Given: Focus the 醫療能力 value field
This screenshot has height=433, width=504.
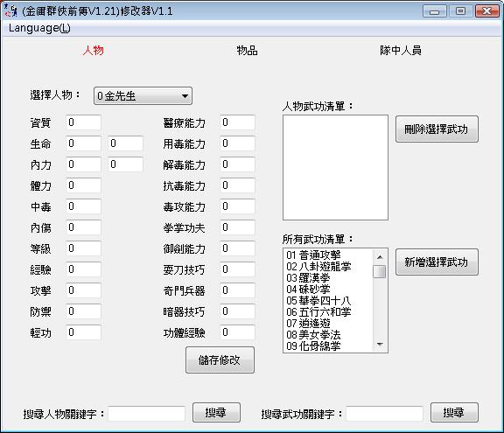Looking at the screenshot, I should click(237, 122).
